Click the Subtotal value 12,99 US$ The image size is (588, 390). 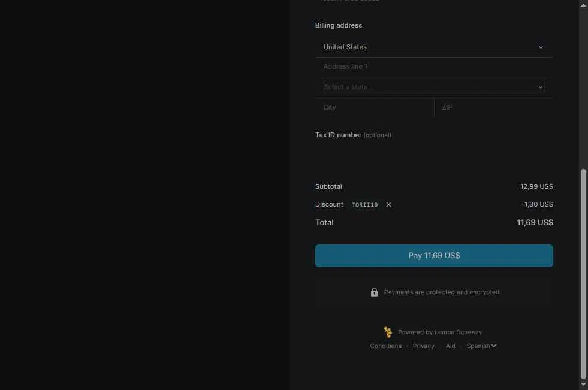(x=536, y=186)
